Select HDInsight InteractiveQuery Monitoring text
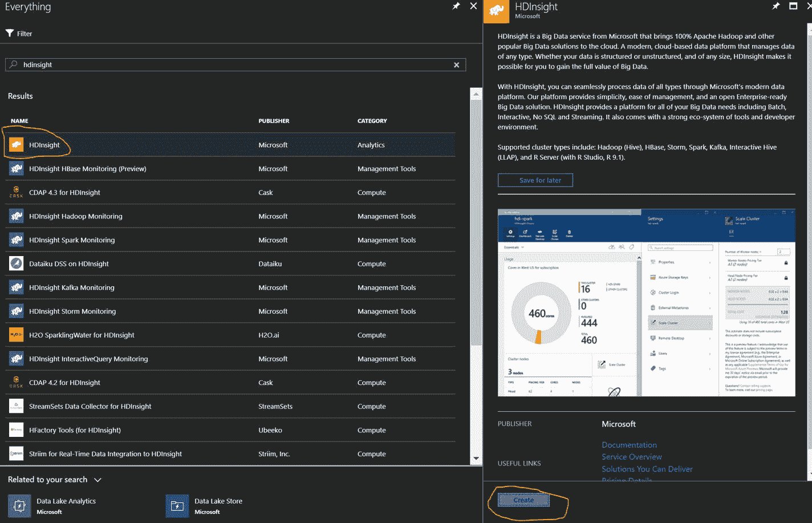Screen dimensions: 812x523 pos(88,359)
